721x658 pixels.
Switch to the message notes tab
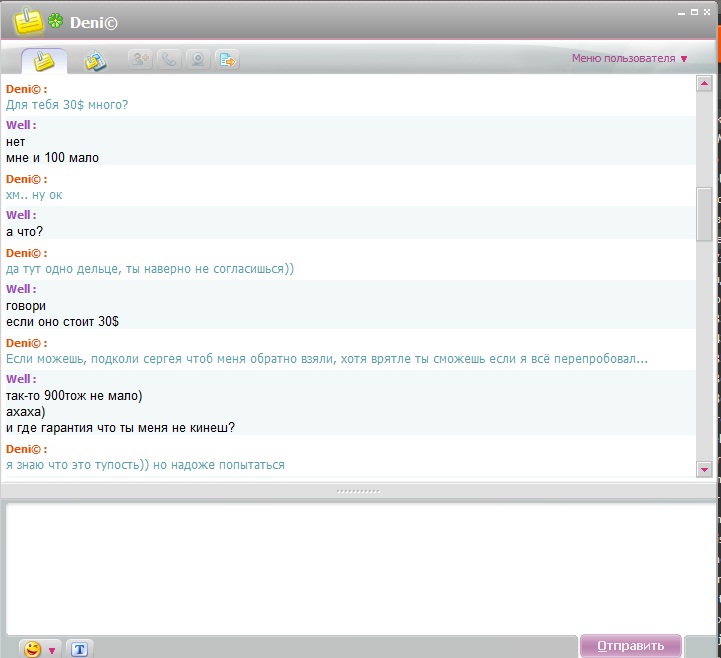(x=44, y=61)
